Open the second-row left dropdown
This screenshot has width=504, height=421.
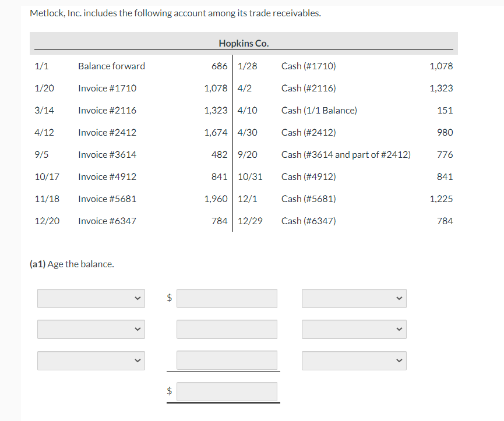91,329
